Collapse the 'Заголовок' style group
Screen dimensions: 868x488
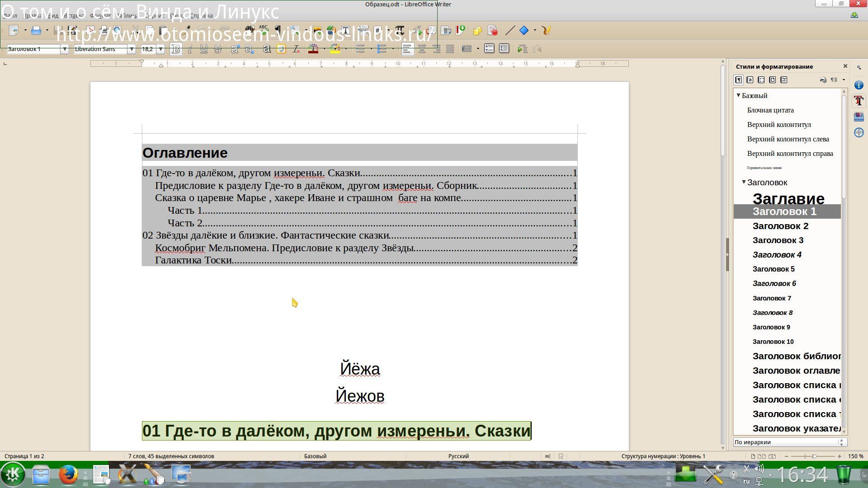[744, 182]
